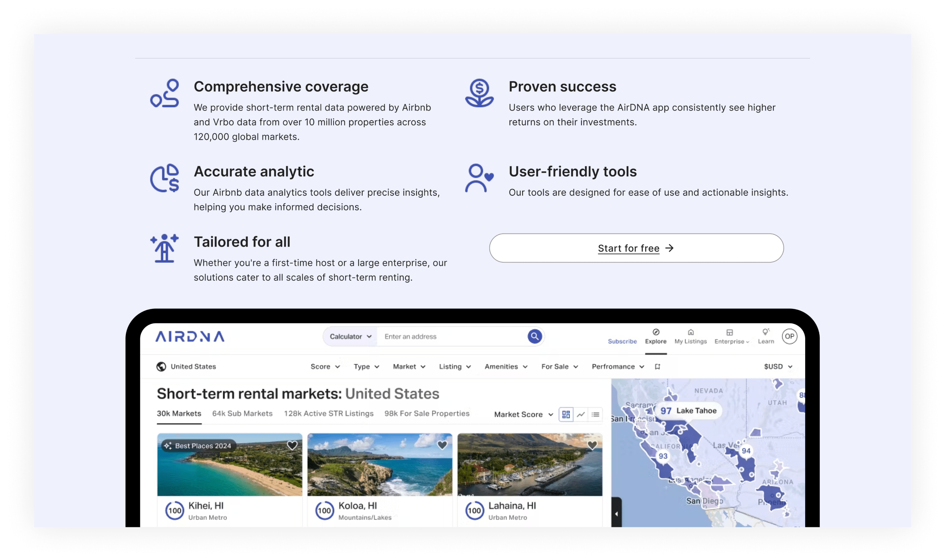
Task: Favorite the Lahaina, HI listing heart
Action: [x=592, y=445]
